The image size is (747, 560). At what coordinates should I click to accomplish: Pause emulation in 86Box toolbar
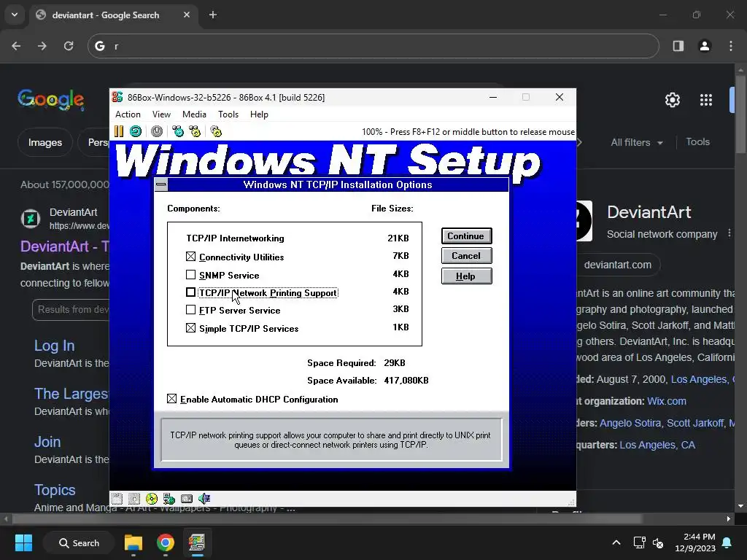[119, 131]
